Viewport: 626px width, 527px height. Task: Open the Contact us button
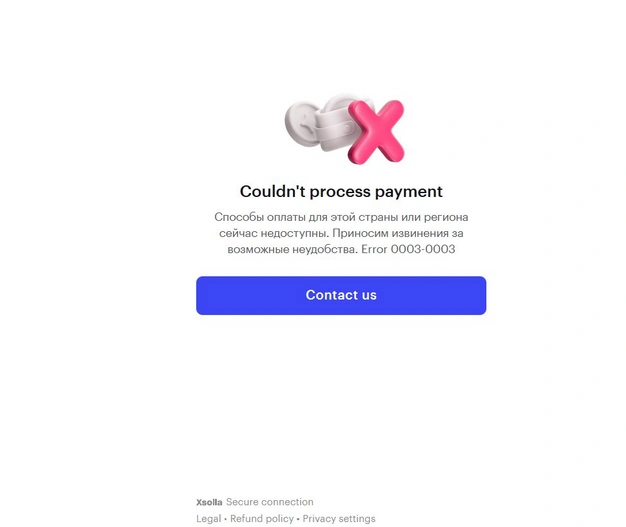[341, 295]
